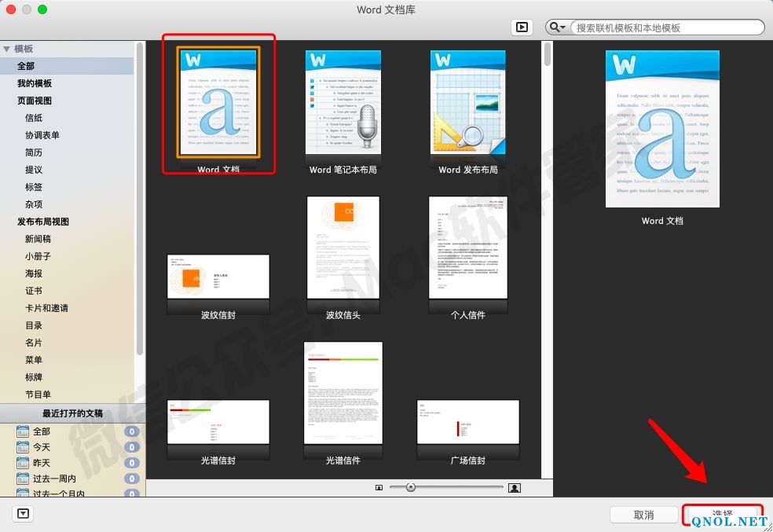Open 简历 category in the sidebar

34,152
